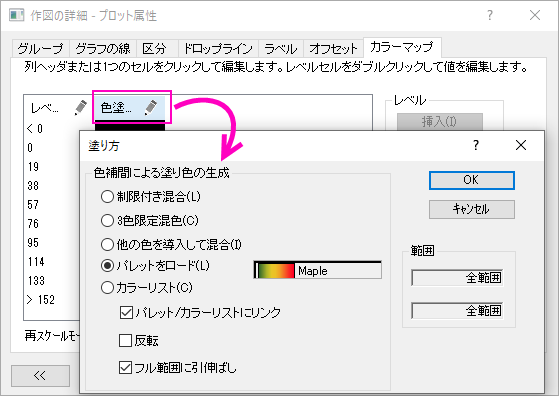This screenshot has height=396, width=559.
Task: Click the キャンセル button
Action: (472, 209)
